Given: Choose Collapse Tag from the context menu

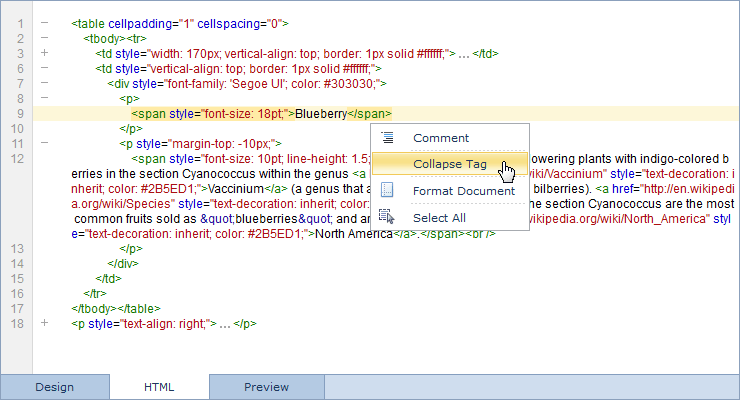Looking at the screenshot, I should (449, 164).
